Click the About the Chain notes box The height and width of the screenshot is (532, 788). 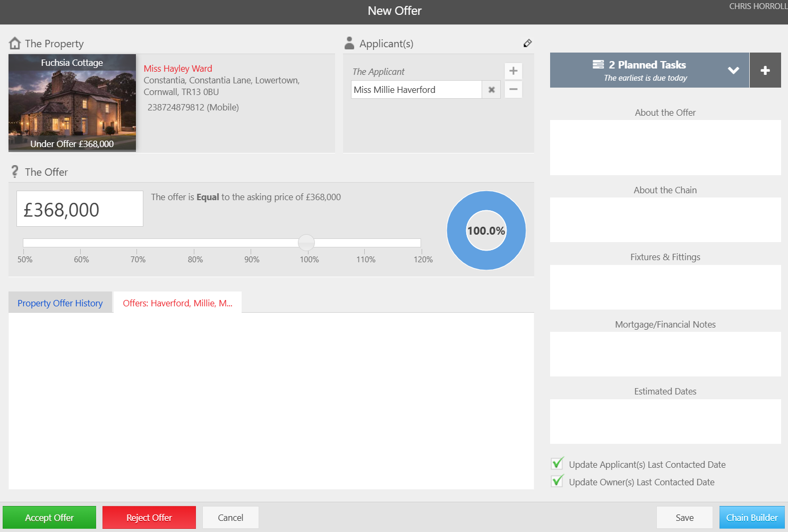pos(665,220)
